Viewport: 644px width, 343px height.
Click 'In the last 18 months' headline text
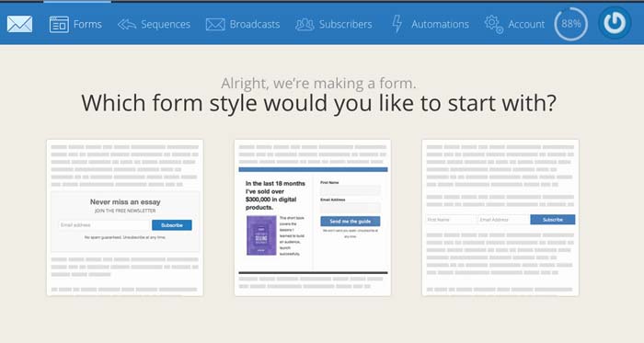(275, 195)
